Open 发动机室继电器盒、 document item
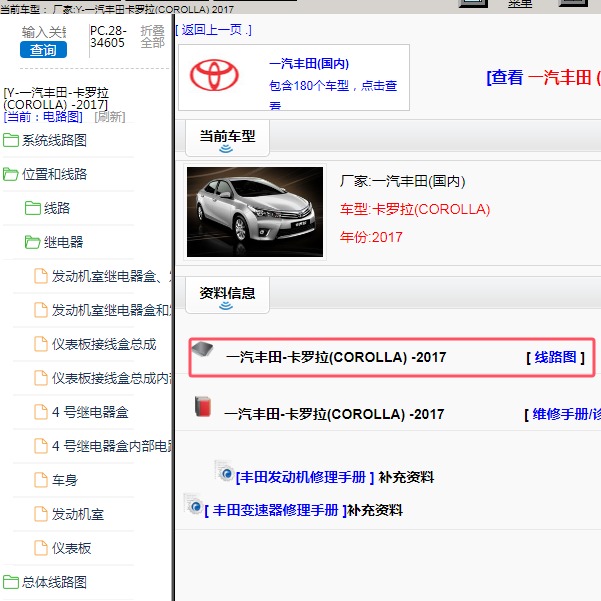601x601 pixels. pos(111,276)
